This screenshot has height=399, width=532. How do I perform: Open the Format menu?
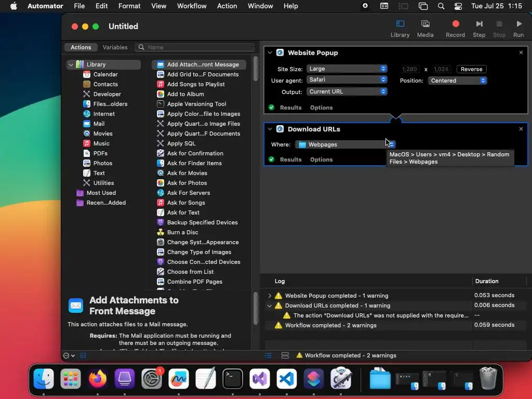click(129, 6)
